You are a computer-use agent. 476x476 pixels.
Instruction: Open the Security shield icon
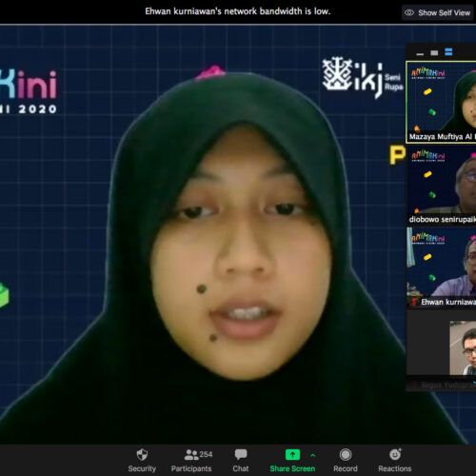click(x=142, y=455)
